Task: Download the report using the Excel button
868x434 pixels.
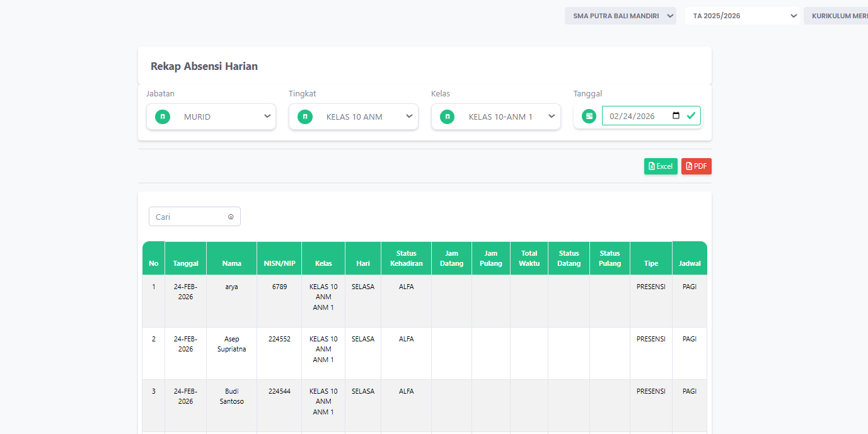Action: click(660, 166)
